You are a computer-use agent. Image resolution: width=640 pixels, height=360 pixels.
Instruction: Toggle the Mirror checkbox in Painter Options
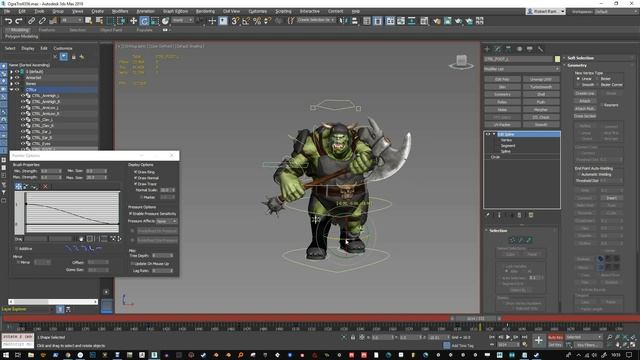(x=18, y=262)
